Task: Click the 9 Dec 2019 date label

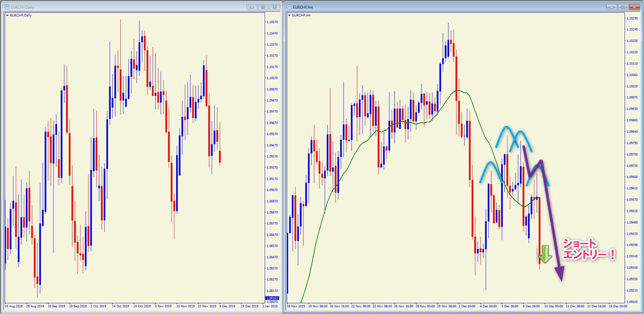Action: 227,307
